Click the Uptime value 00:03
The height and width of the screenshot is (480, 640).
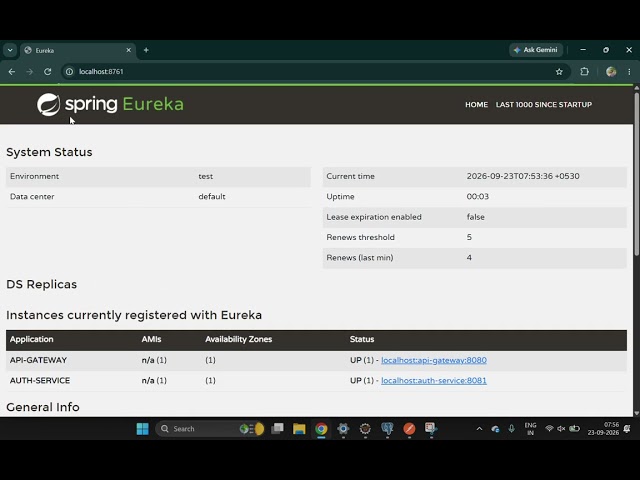478,196
